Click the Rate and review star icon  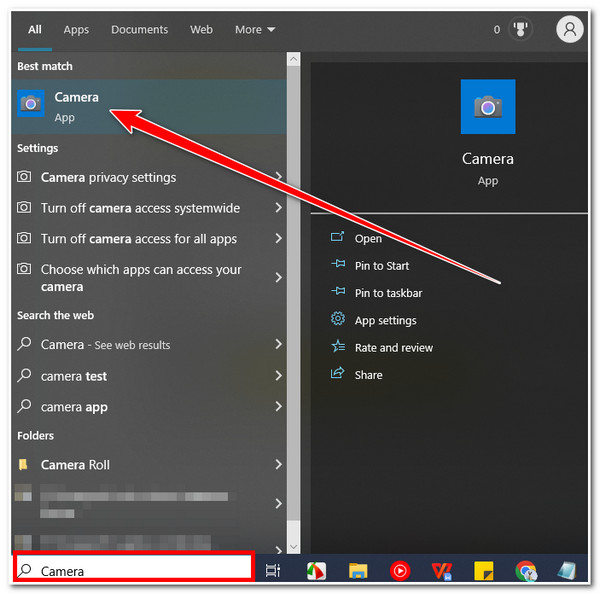click(x=338, y=346)
